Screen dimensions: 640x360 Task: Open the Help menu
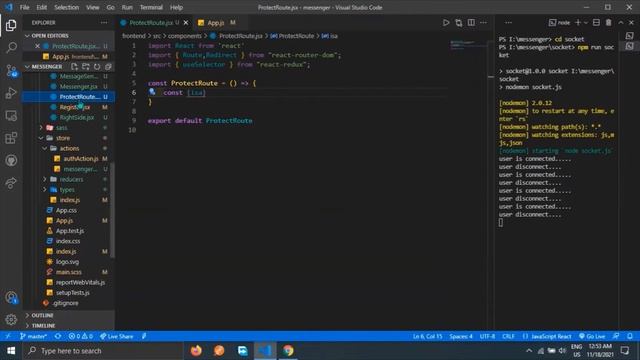(x=176, y=7)
